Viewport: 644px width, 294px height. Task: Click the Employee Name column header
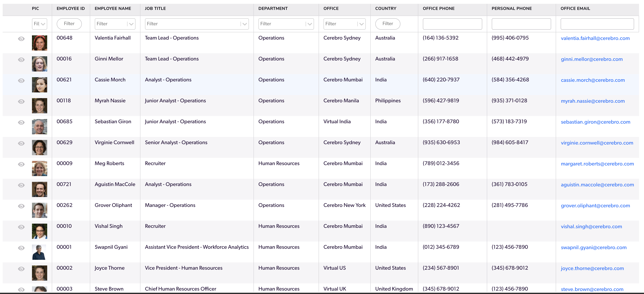click(x=113, y=9)
